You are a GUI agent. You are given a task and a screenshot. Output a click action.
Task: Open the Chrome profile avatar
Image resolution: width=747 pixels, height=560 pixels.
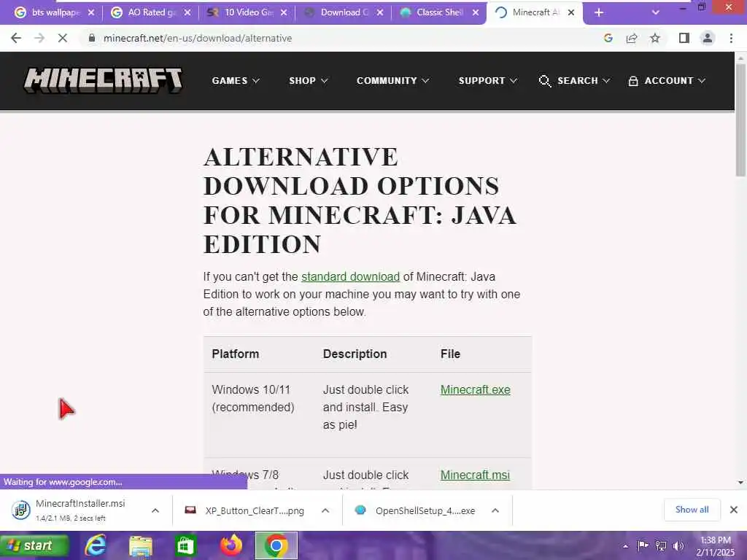pos(708,38)
